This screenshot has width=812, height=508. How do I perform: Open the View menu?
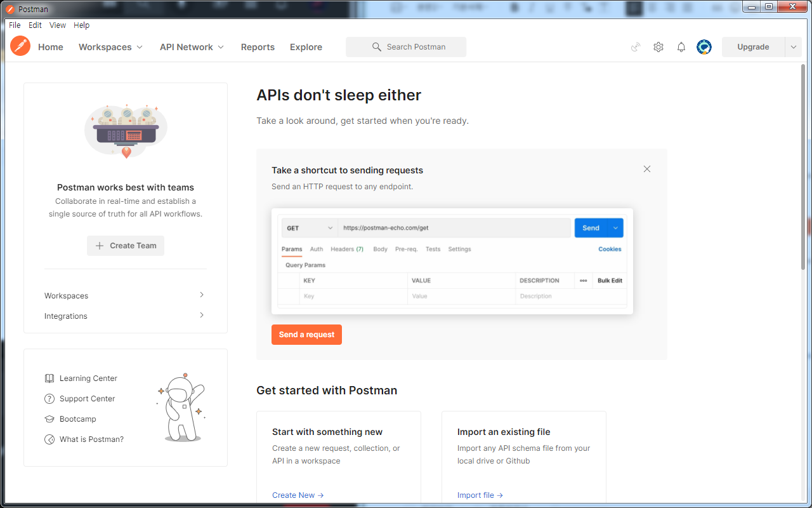(58, 25)
